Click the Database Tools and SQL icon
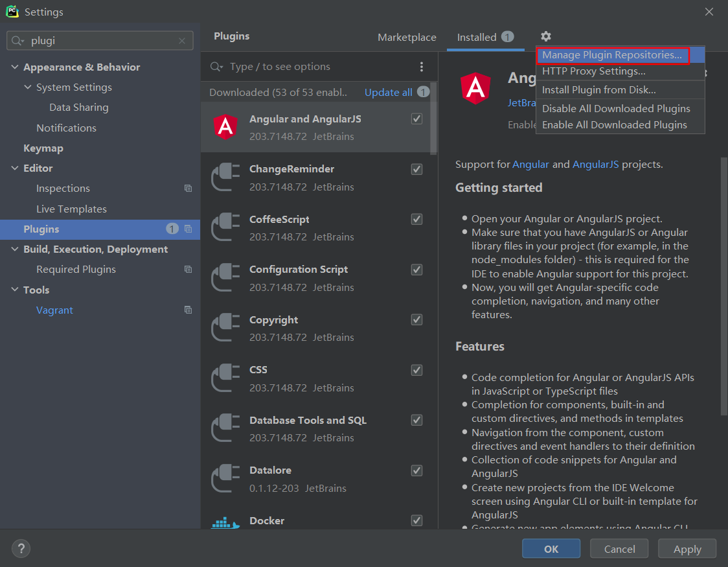Viewport: 728px width, 567px height. [x=225, y=428]
